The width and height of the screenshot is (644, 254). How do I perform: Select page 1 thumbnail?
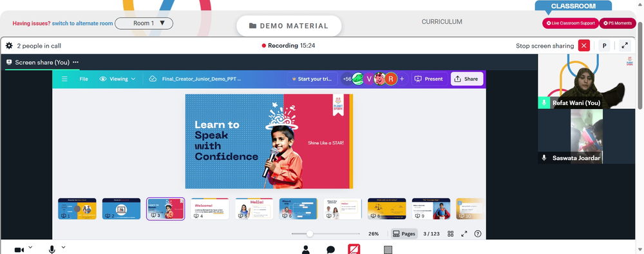click(77, 209)
